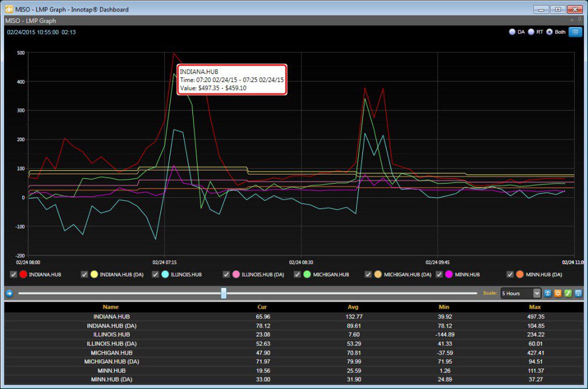Click the red INDIANA.HUB color swatch
Screen dimensions: 588x389
pos(23,274)
